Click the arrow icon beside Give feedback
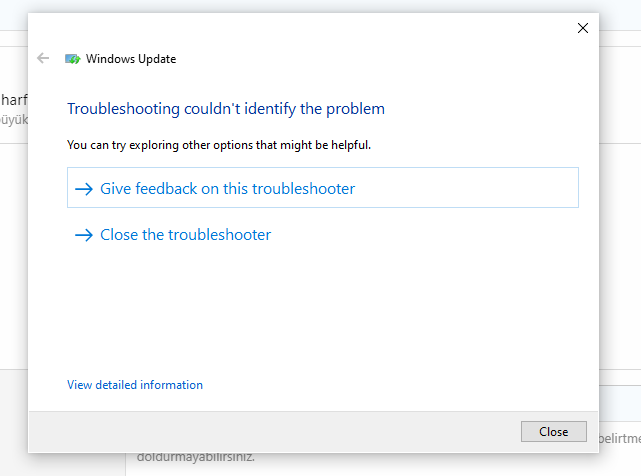641x476 pixels. pyautogui.click(x=85, y=189)
